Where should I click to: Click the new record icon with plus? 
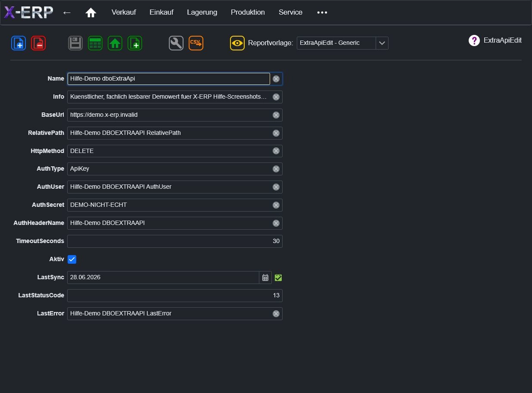(x=19, y=43)
